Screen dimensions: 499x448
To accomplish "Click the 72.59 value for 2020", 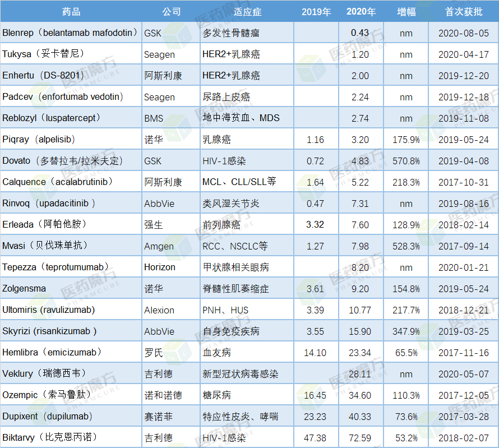I will (x=361, y=437).
